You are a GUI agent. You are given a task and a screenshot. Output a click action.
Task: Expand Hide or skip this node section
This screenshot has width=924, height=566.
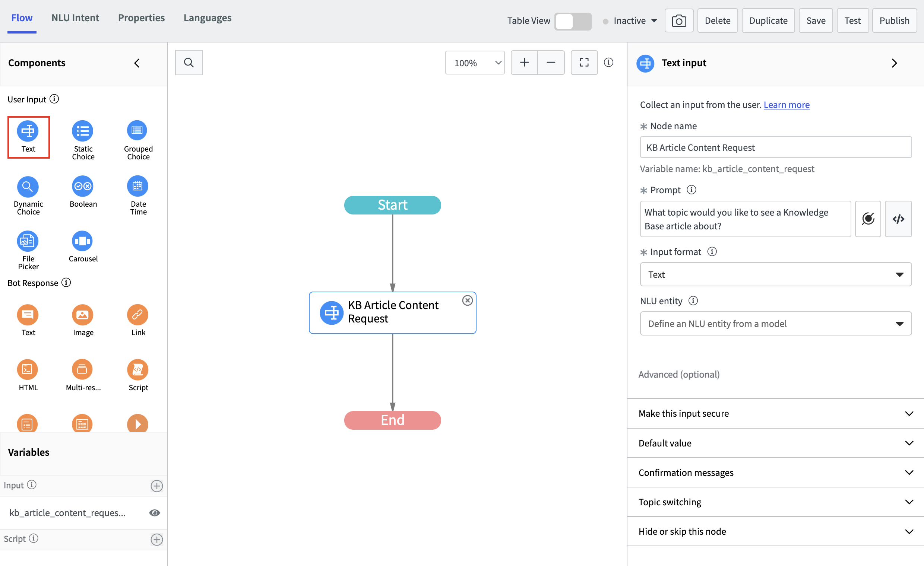coord(775,531)
